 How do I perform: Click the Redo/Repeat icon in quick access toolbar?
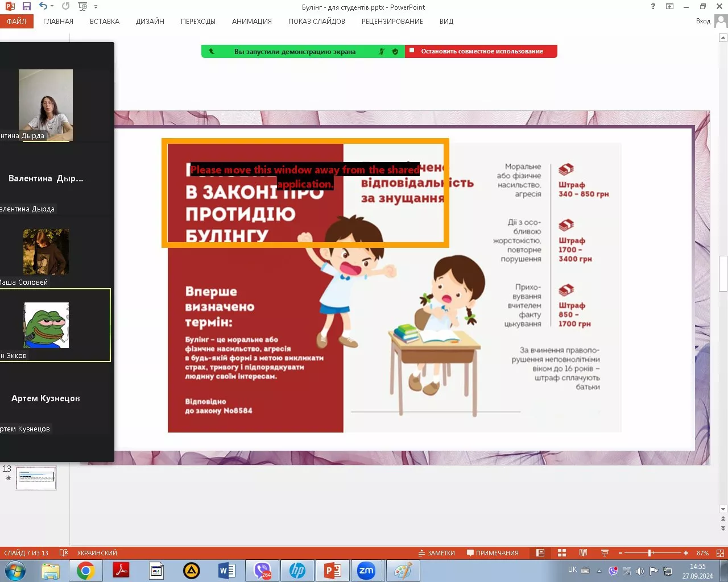pos(65,6)
